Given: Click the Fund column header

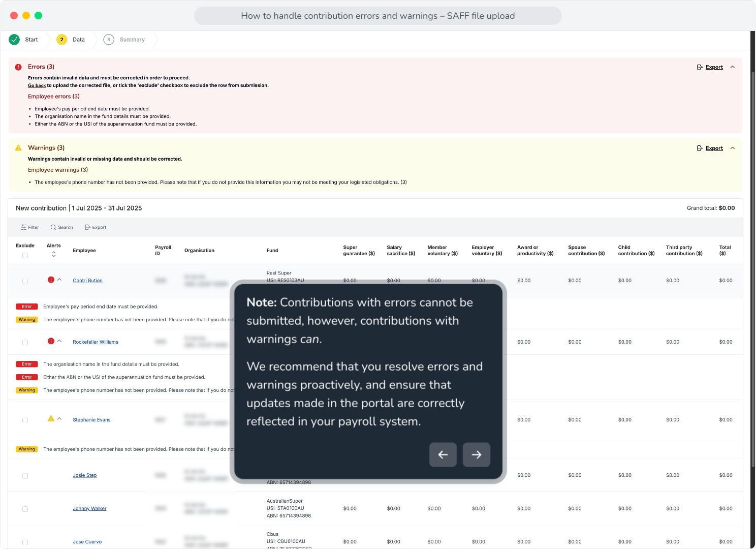Looking at the screenshot, I should click(272, 251).
